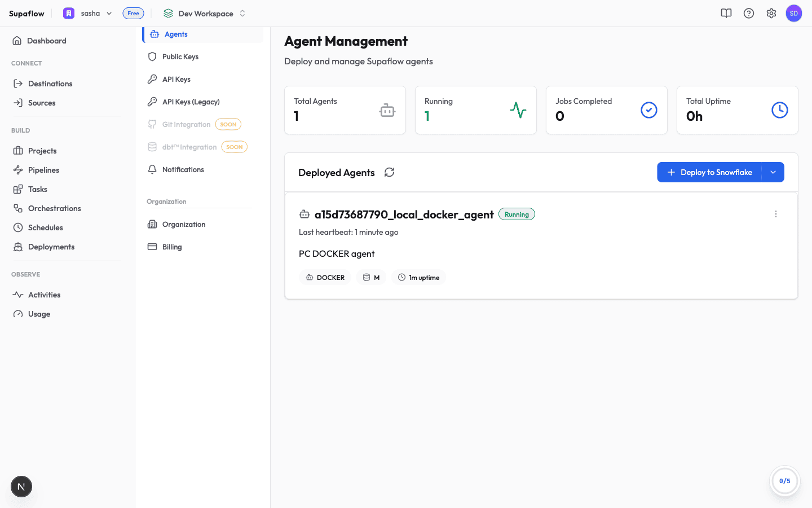Click the Free plan badge
The width and height of the screenshot is (812, 508).
tap(133, 14)
